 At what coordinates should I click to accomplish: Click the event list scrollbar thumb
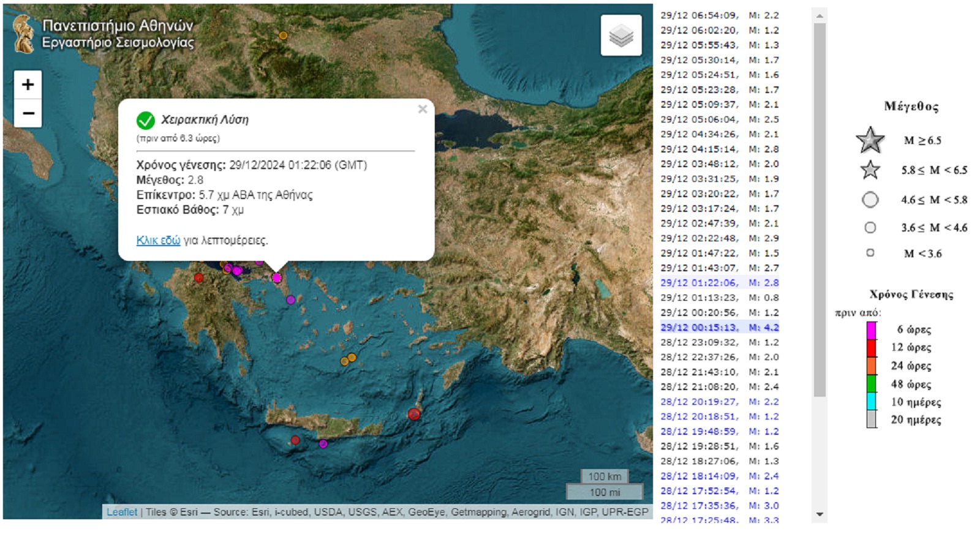[820, 208]
